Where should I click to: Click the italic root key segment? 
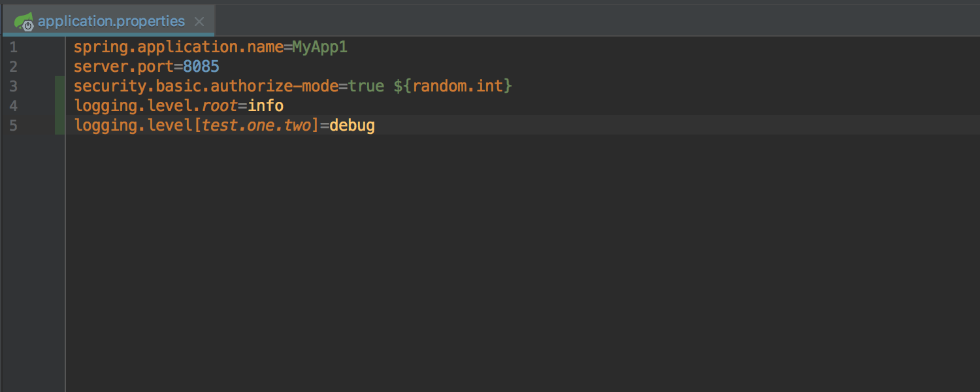click(x=220, y=106)
